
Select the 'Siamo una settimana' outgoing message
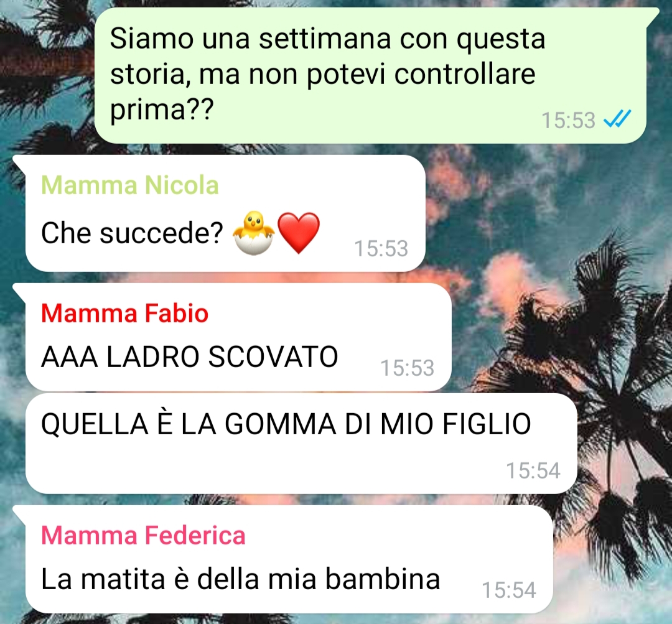tap(370, 75)
